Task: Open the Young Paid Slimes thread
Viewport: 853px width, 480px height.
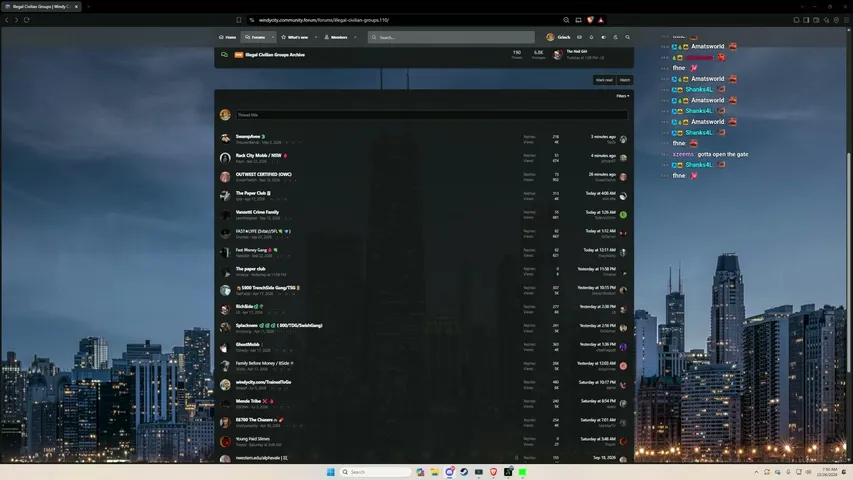Action: click(252, 439)
